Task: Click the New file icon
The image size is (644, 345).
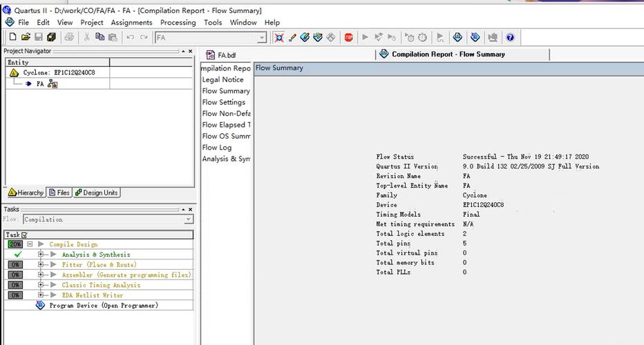Action: [x=12, y=37]
